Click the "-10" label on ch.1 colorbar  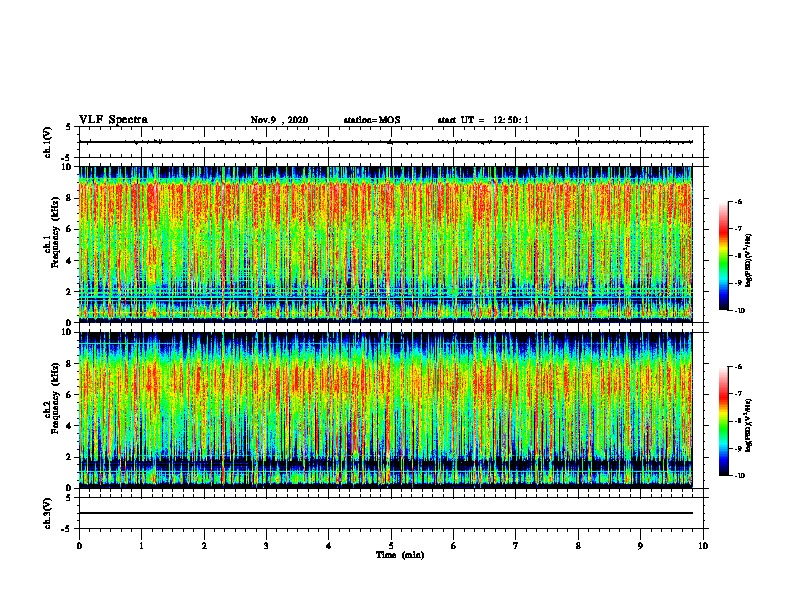(x=739, y=311)
